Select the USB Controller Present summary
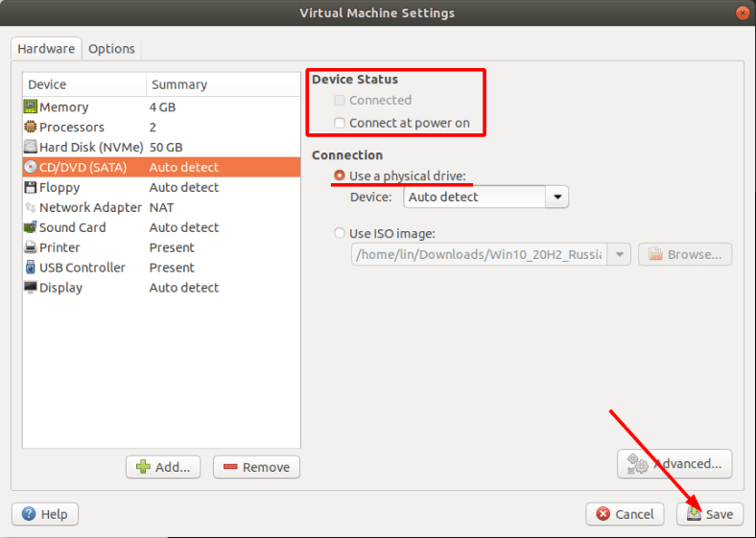Screen dimensions: 756x538 coord(172,268)
